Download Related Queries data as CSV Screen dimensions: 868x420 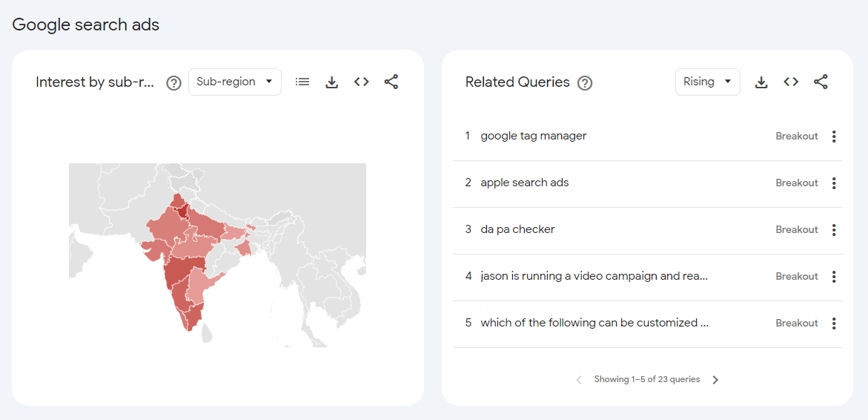[x=761, y=82]
